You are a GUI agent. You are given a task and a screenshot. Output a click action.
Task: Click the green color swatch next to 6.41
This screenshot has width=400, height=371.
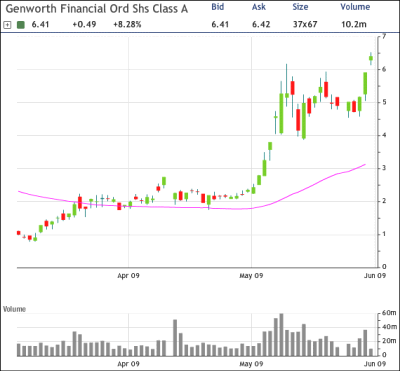[21, 25]
